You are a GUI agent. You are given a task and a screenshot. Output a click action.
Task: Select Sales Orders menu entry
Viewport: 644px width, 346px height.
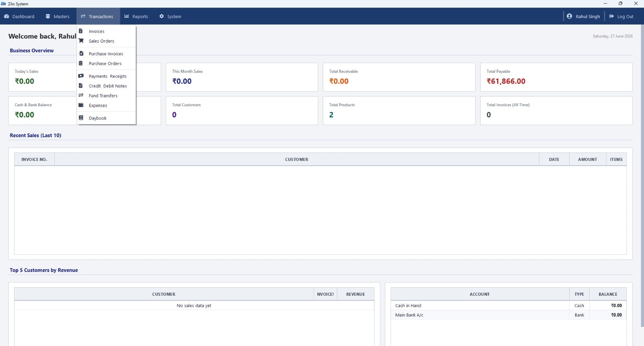point(106,41)
